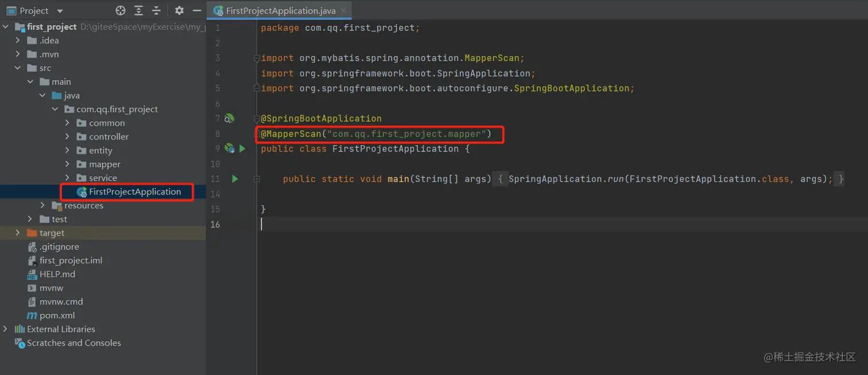Screen dimensions: 868x375
Task: Expand the folded main method on line 11
Action: (257, 179)
